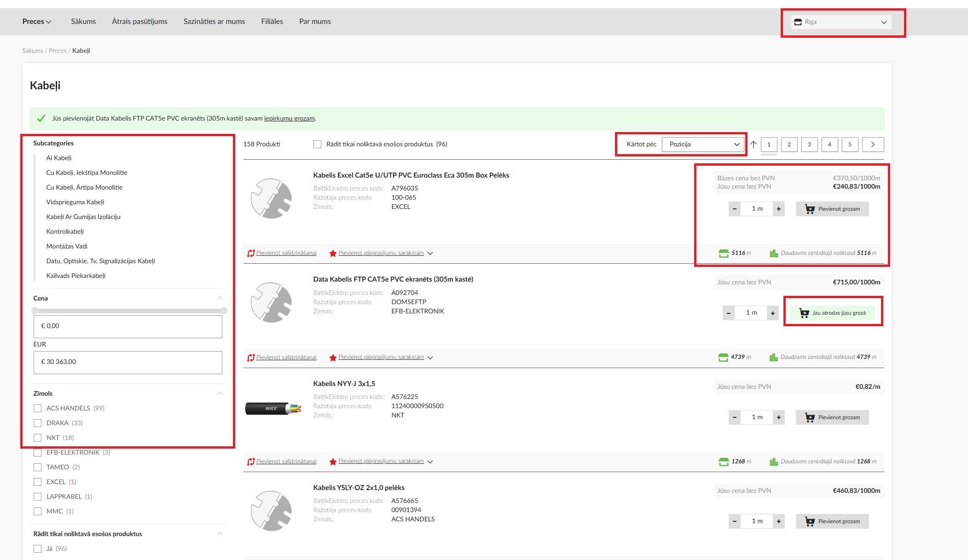This screenshot has height=560, width=968.
Task: Check the DRAKA brand filter
Action: tap(38, 423)
